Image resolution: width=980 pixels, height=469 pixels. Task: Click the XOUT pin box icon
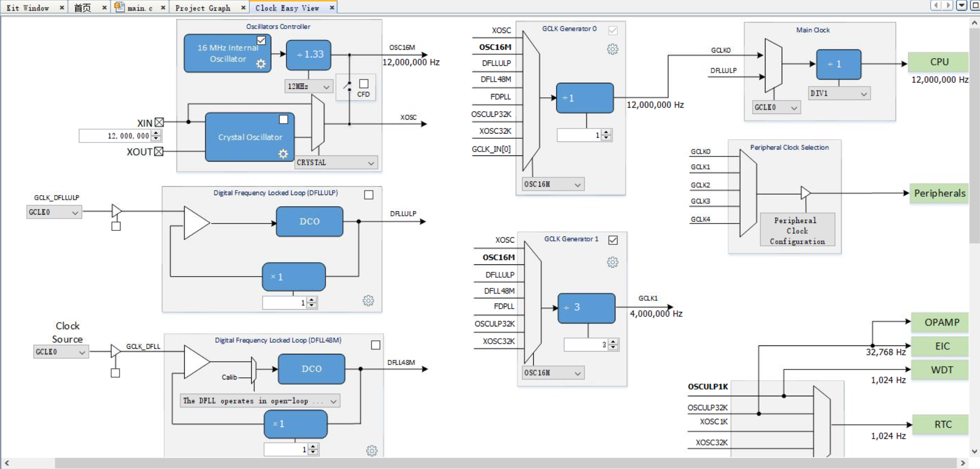click(x=159, y=151)
